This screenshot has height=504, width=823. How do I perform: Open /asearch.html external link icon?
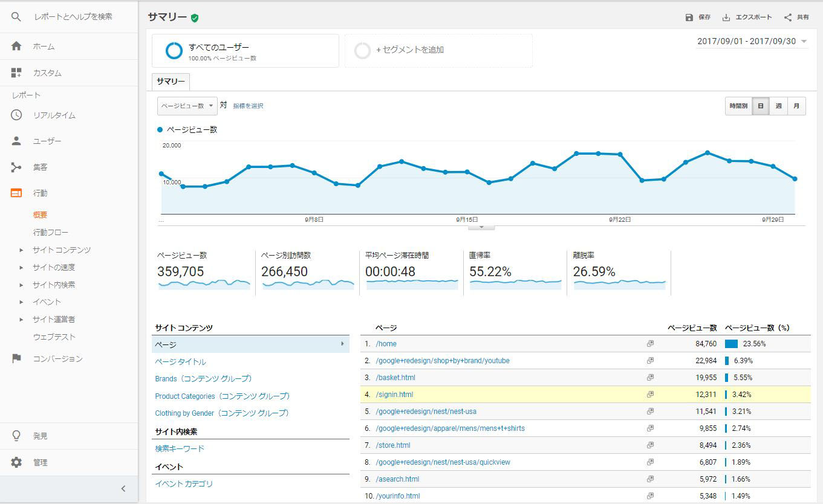(650, 479)
